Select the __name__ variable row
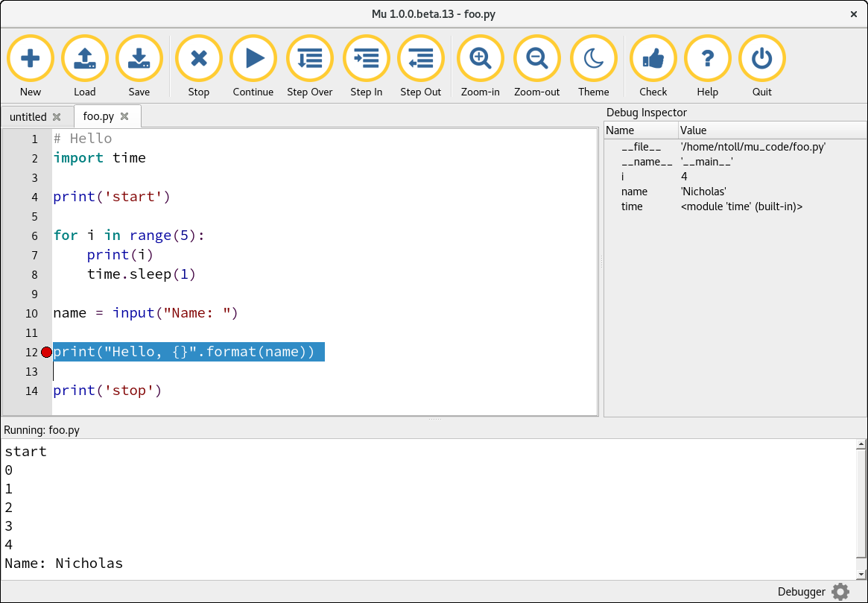868x603 pixels. [735, 162]
